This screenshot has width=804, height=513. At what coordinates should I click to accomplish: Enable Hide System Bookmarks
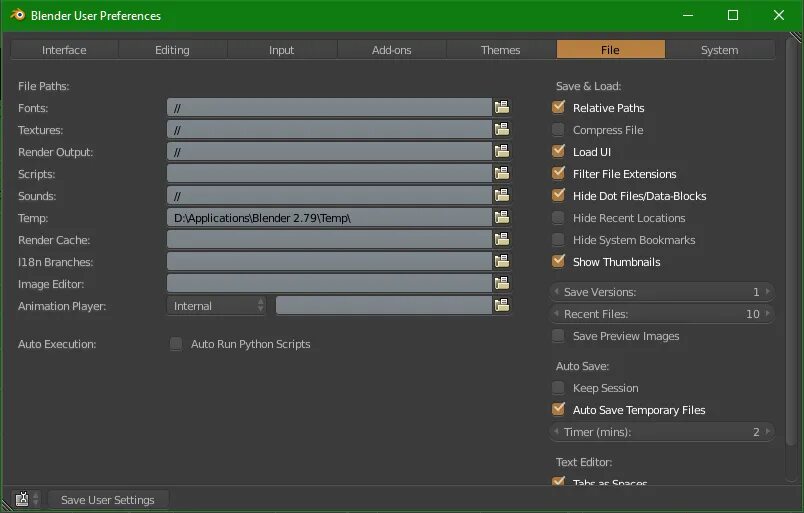click(558, 240)
